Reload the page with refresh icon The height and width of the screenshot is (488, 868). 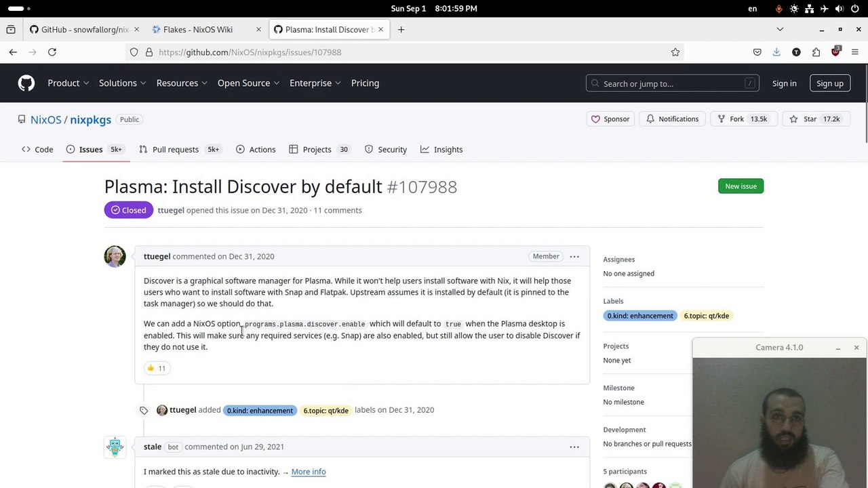pos(52,52)
